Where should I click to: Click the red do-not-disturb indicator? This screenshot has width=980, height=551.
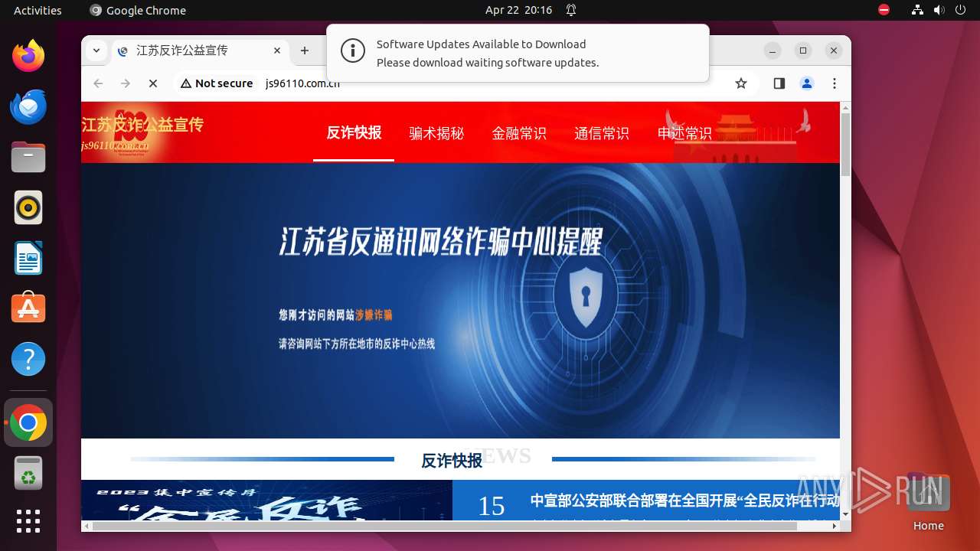click(884, 10)
